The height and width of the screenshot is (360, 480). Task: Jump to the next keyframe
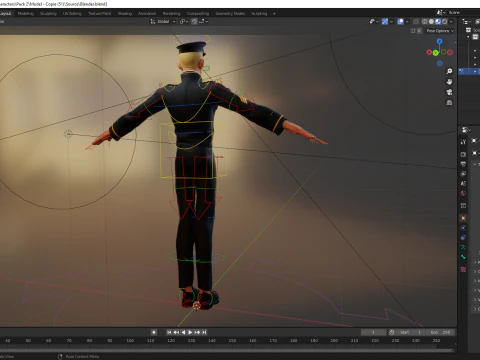tap(197, 332)
